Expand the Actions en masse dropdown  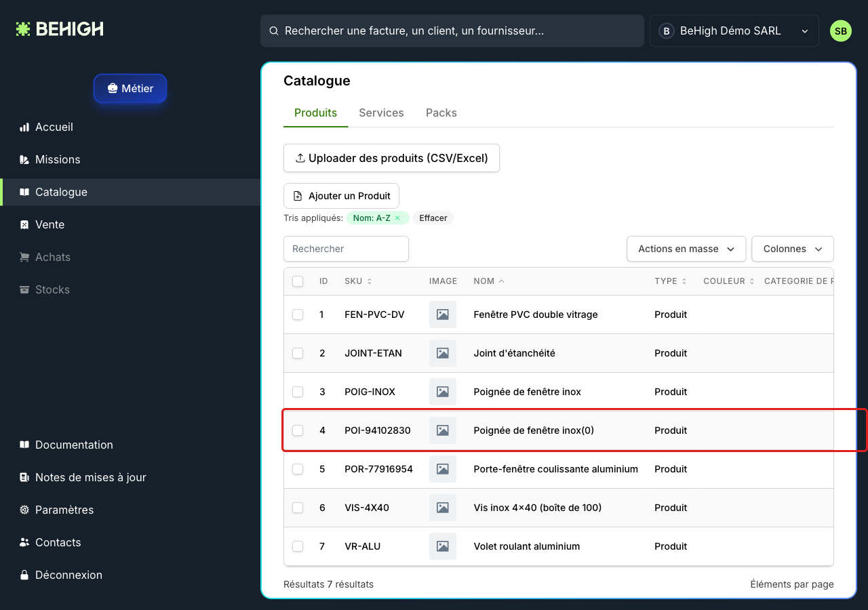point(686,249)
